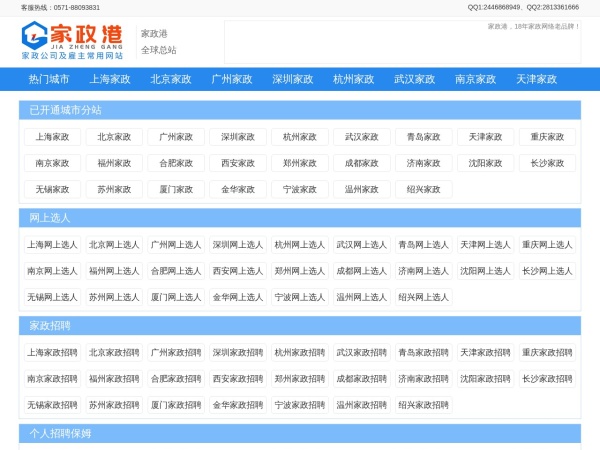Select 沈阳家政招聘 link
The image size is (600, 450).
485,379
